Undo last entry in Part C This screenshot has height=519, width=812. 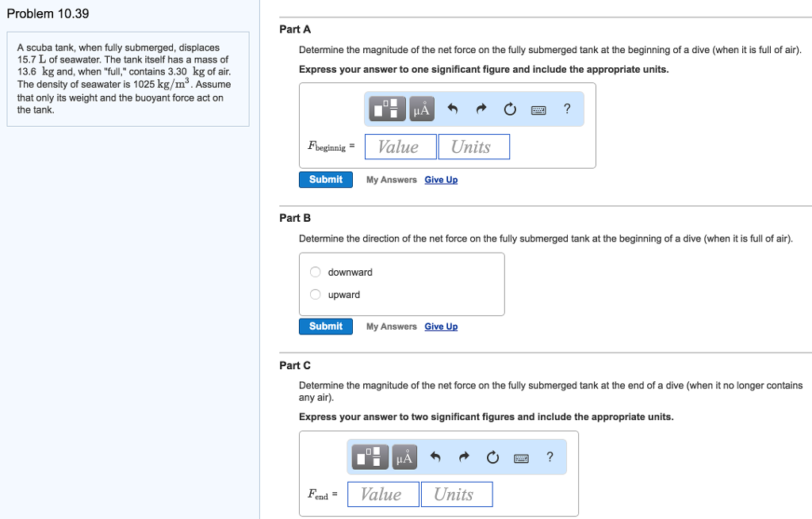pos(435,457)
